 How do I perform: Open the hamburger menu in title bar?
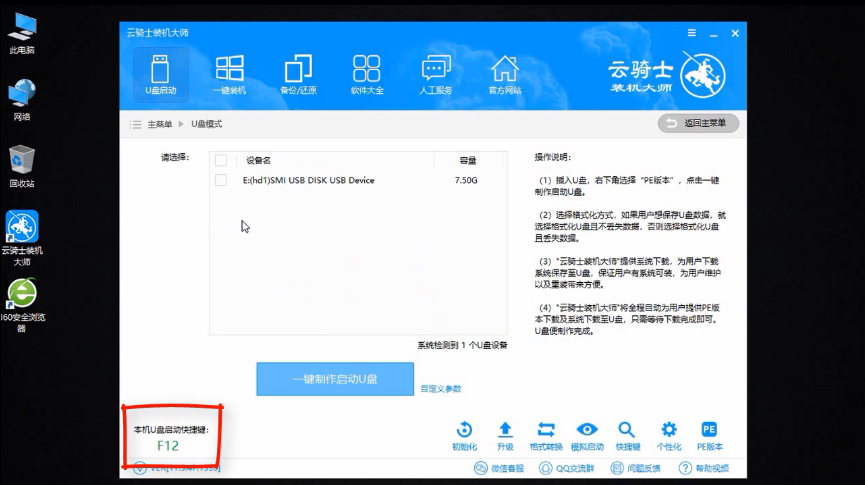click(691, 33)
